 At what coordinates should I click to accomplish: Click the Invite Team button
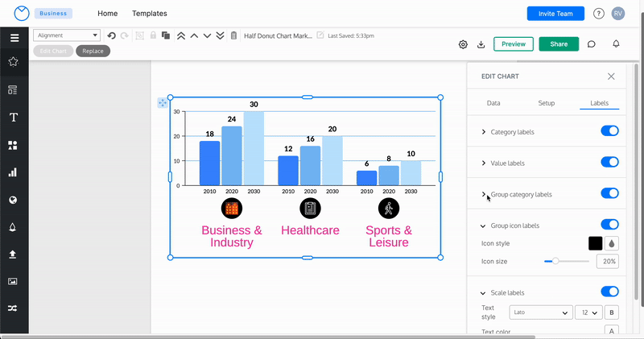555,14
